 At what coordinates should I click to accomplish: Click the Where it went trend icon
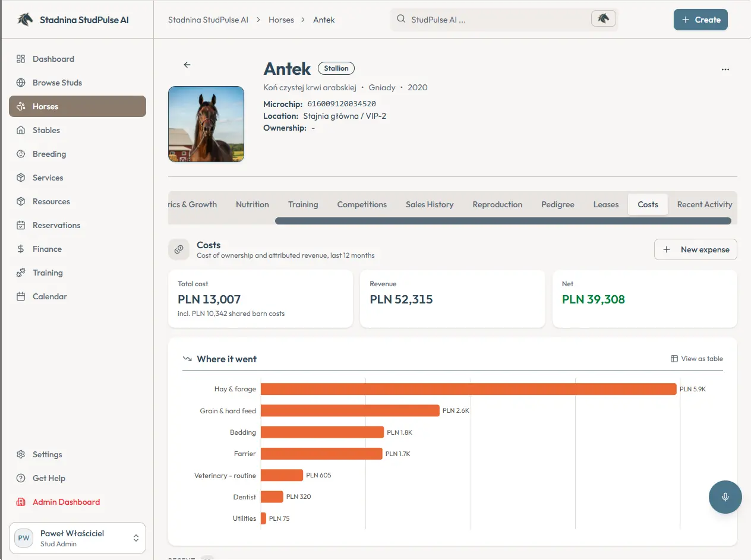click(x=187, y=359)
